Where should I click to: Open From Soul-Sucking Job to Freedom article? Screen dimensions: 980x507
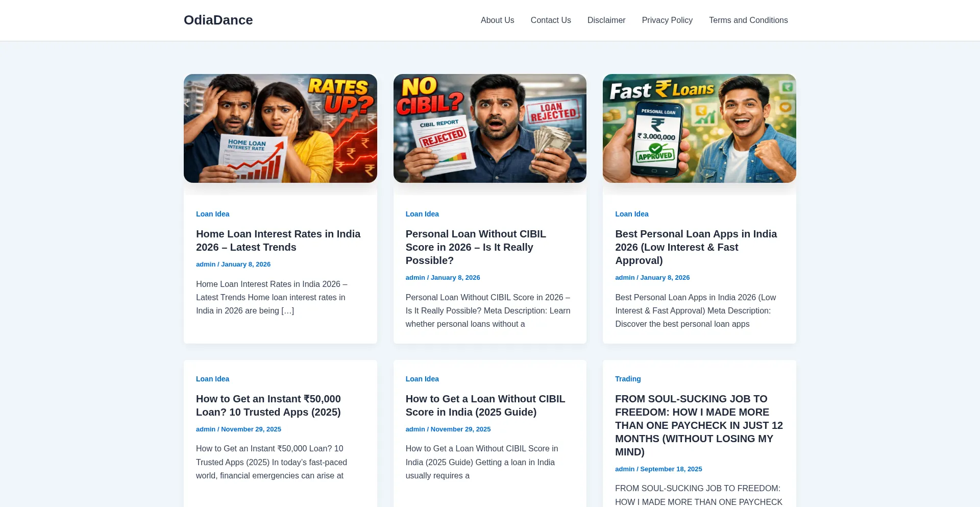pyautogui.click(x=698, y=425)
